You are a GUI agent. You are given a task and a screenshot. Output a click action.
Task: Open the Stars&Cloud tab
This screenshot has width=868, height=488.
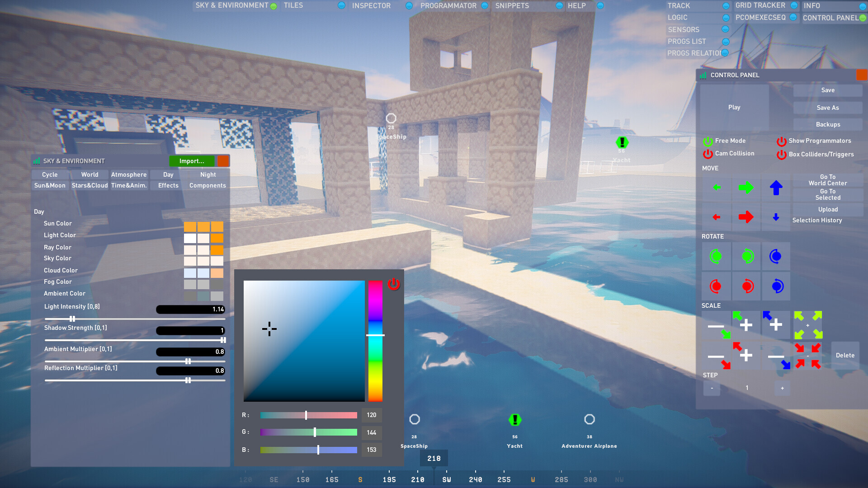coord(90,185)
